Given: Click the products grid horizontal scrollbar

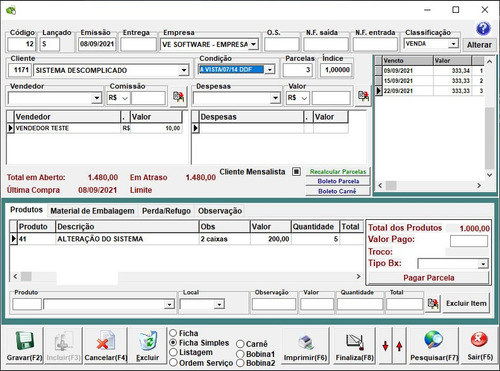Looking at the screenshot, I should [x=187, y=276].
